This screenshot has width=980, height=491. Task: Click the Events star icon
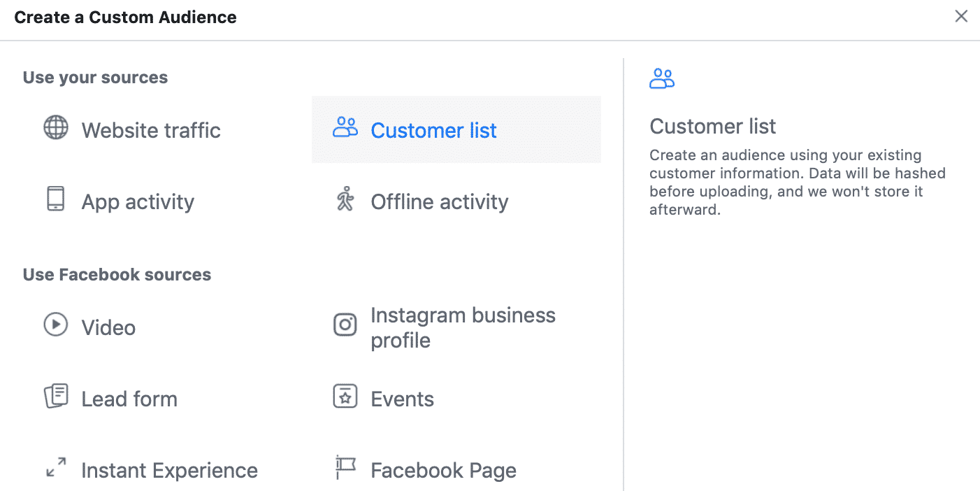coord(345,397)
